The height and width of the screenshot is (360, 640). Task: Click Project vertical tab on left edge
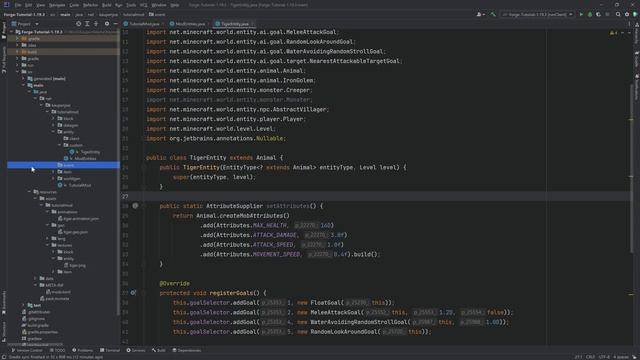[4, 31]
